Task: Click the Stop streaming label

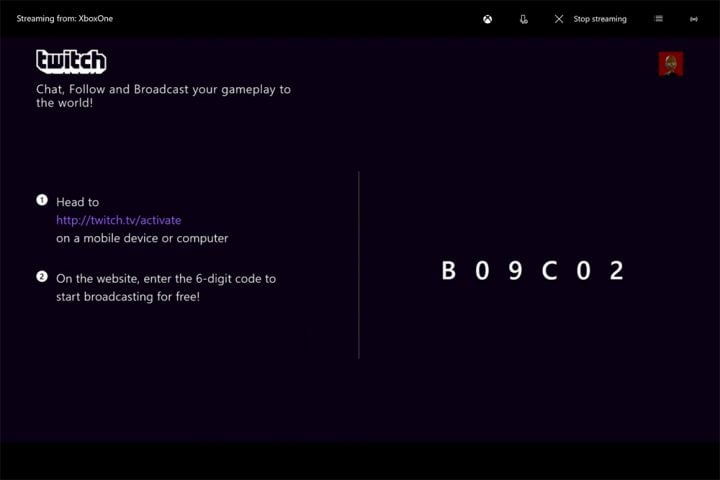Action: (x=600, y=19)
